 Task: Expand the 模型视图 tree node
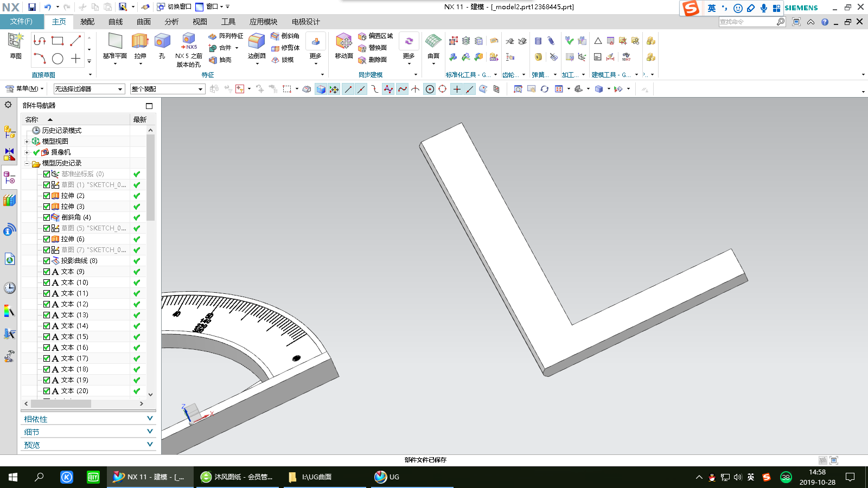27,142
